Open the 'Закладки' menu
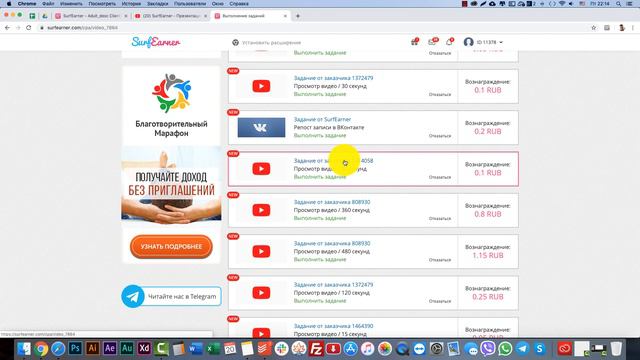The image size is (640, 360). (x=157, y=4)
